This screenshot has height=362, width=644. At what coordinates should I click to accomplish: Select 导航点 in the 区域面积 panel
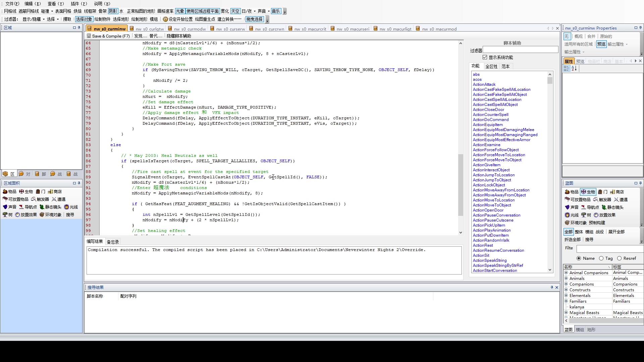28,207
